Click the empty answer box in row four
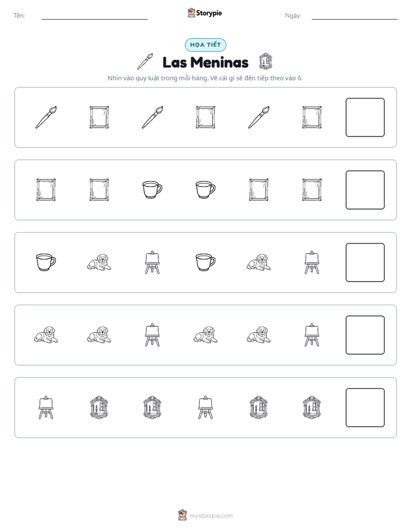411x532 pixels. [x=365, y=335]
